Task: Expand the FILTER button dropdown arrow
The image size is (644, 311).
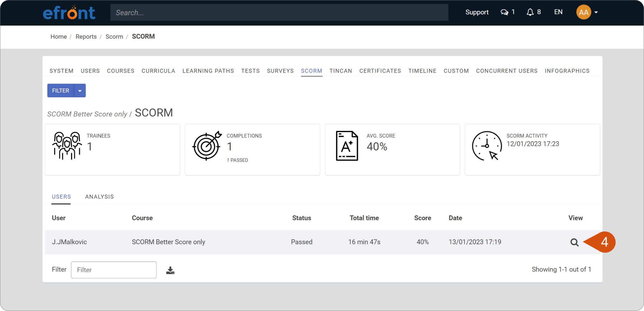Action: click(80, 91)
